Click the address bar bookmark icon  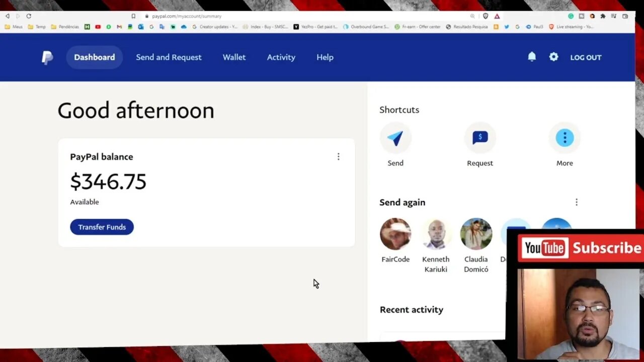[133, 16]
